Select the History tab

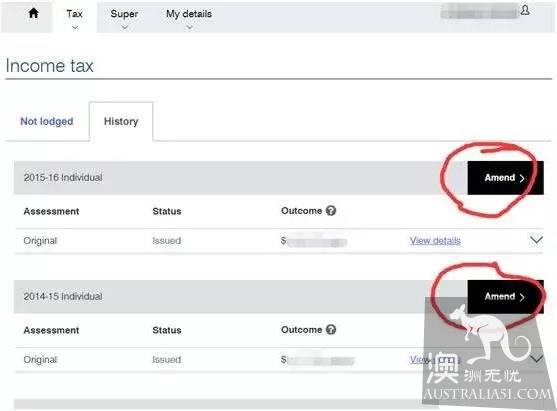coord(121,121)
